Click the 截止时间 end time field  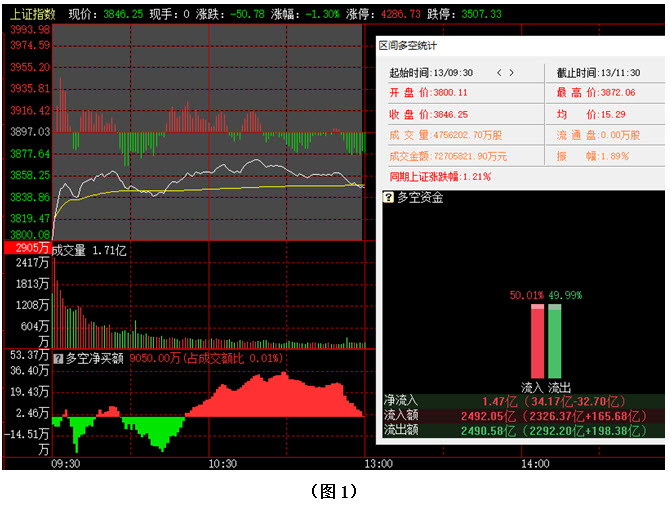tap(598, 73)
